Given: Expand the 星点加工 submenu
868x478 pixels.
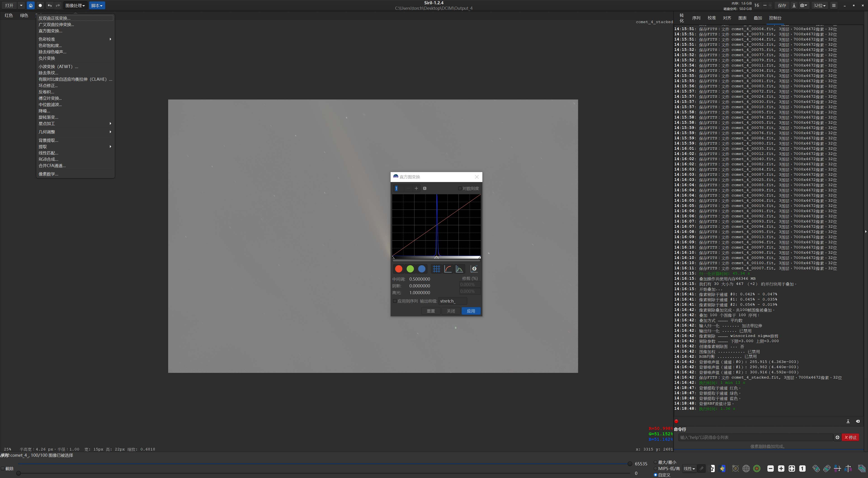Looking at the screenshot, I should pos(75,124).
